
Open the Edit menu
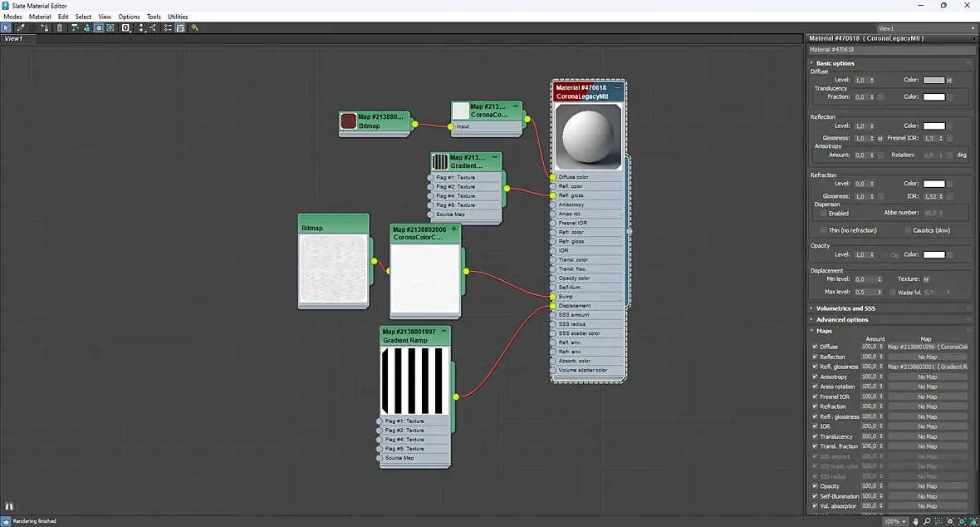[63, 17]
